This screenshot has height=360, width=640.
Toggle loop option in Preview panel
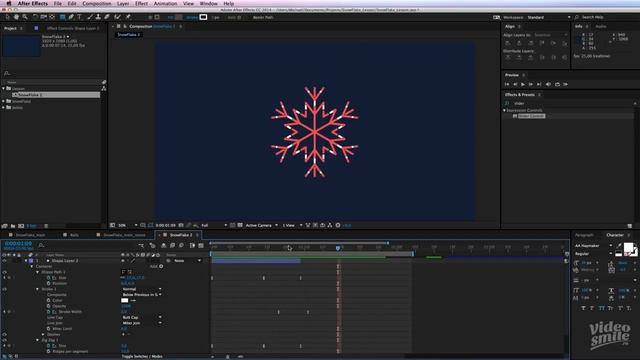click(x=557, y=84)
